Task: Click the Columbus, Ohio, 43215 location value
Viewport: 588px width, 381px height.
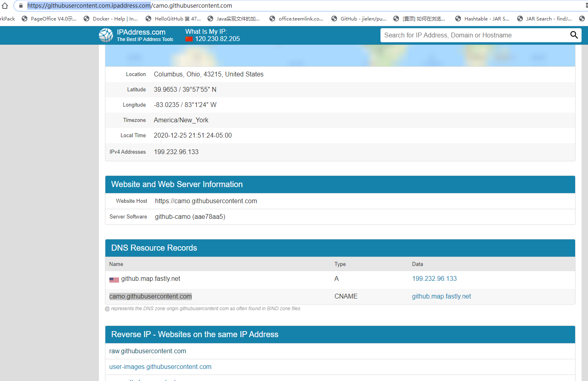Action: [x=209, y=74]
